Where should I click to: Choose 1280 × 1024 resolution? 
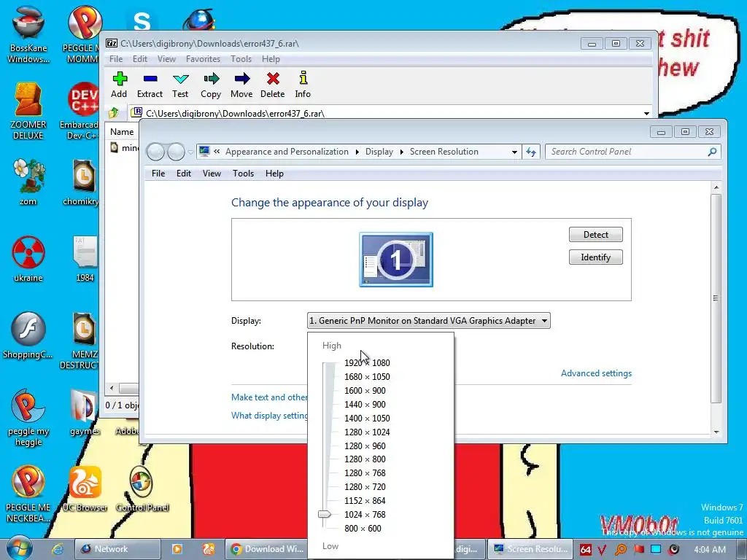(367, 432)
